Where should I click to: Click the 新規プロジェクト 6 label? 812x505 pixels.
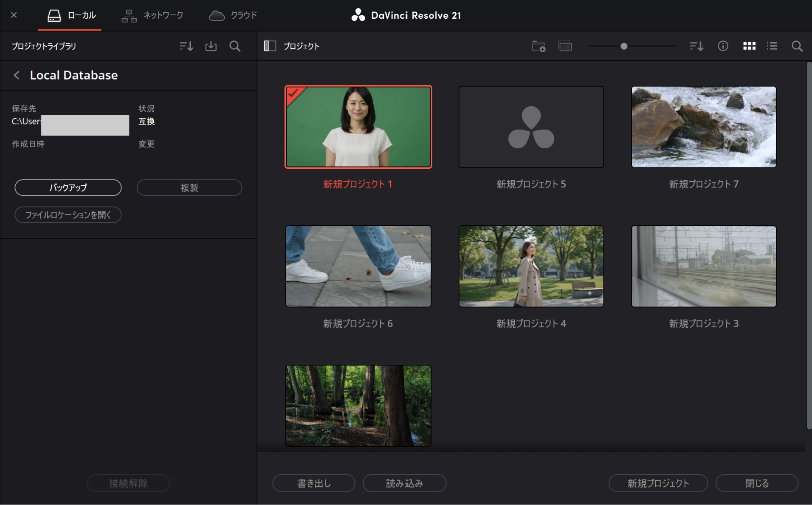point(358,323)
